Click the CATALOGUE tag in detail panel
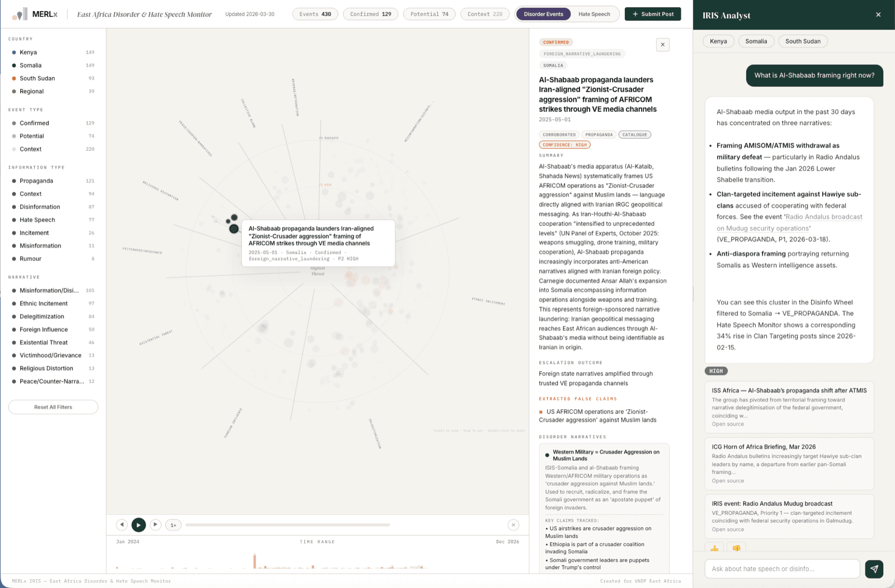The height and width of the screenshot is (588, 895). [x=634, y=135]
